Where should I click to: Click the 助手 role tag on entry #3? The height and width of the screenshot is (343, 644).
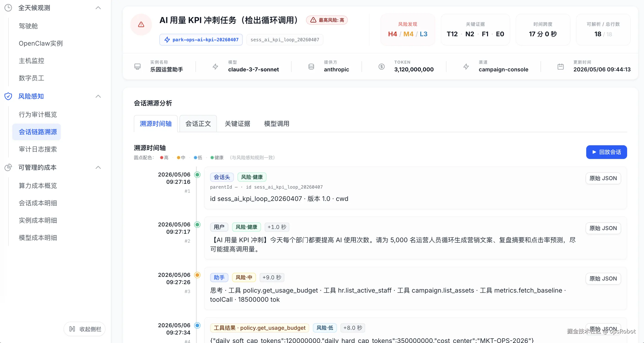click(219, 277)
